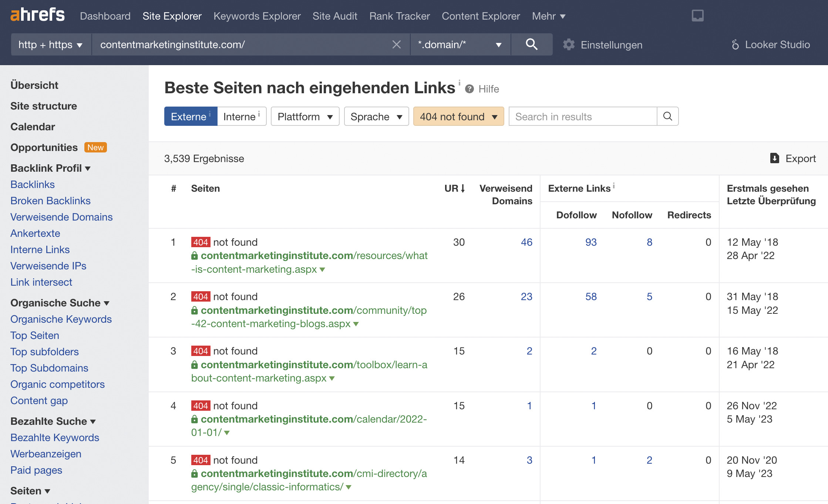828x504 pixels.
Task: Open the Sprache dropdown
Action: click(x=376, y=116)
